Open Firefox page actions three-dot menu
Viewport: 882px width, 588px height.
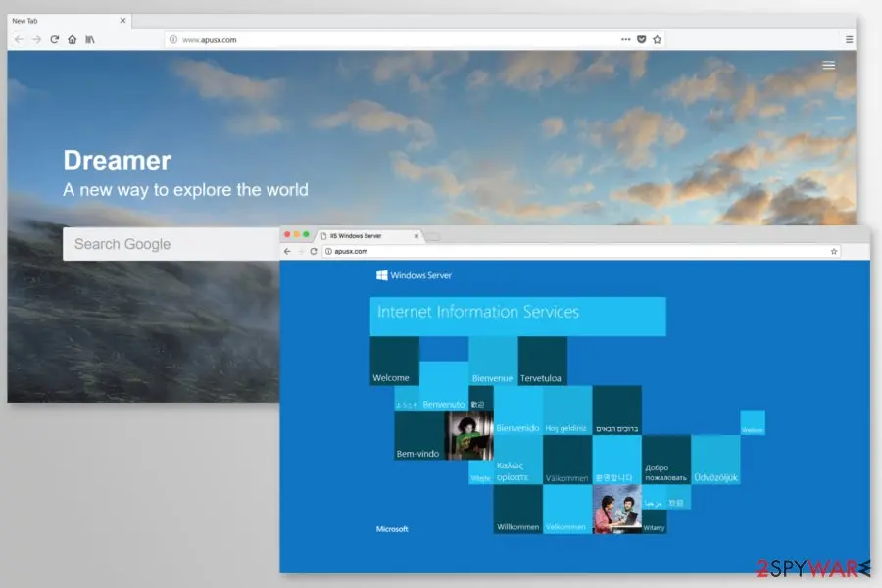(x=625, y=39)
